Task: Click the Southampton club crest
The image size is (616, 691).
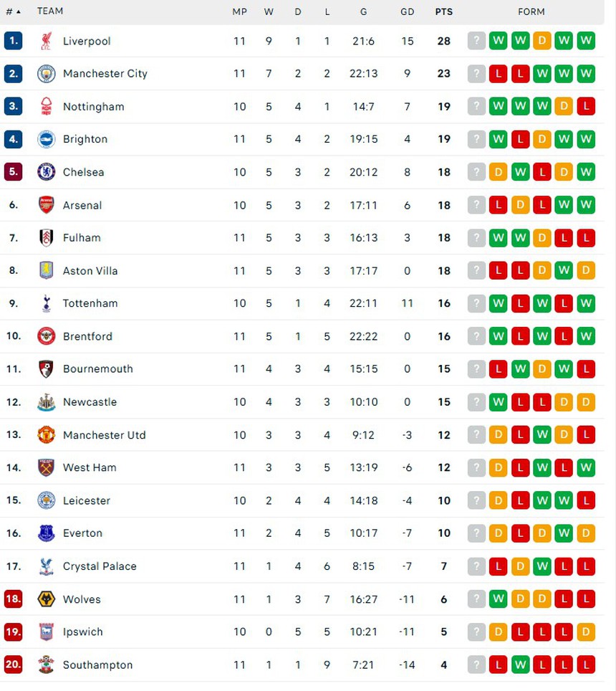Action: pos(47,664)
